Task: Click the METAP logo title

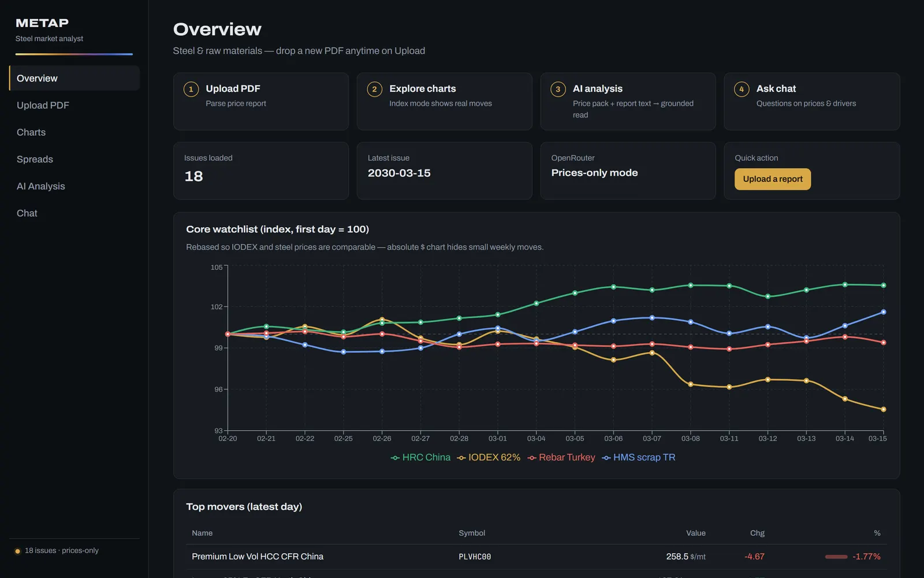Action: (42, 23)
